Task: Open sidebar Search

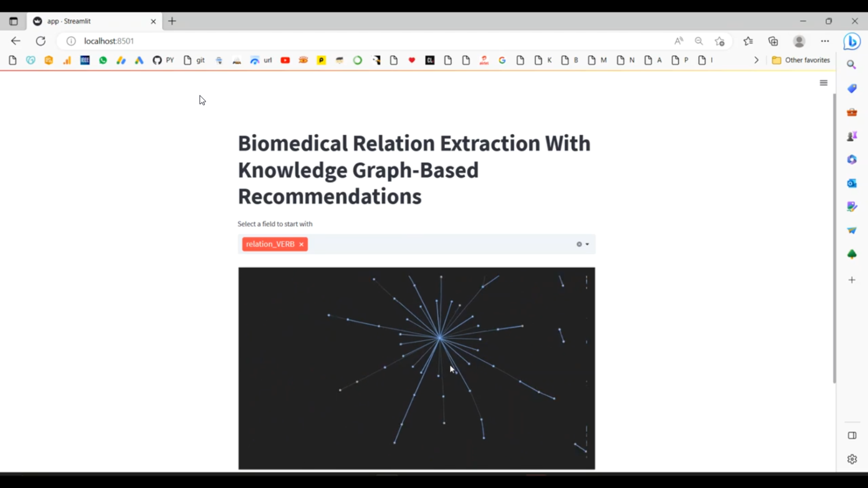Action: point(852,65)
